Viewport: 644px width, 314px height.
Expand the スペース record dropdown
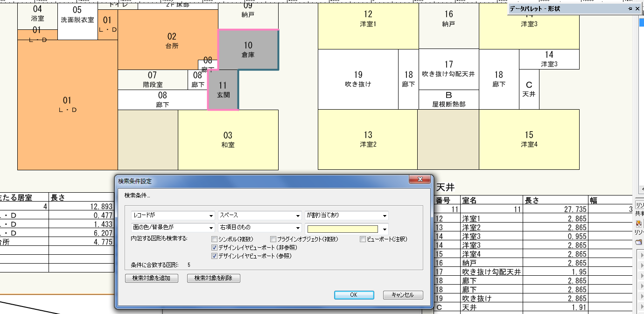[259, 216]
